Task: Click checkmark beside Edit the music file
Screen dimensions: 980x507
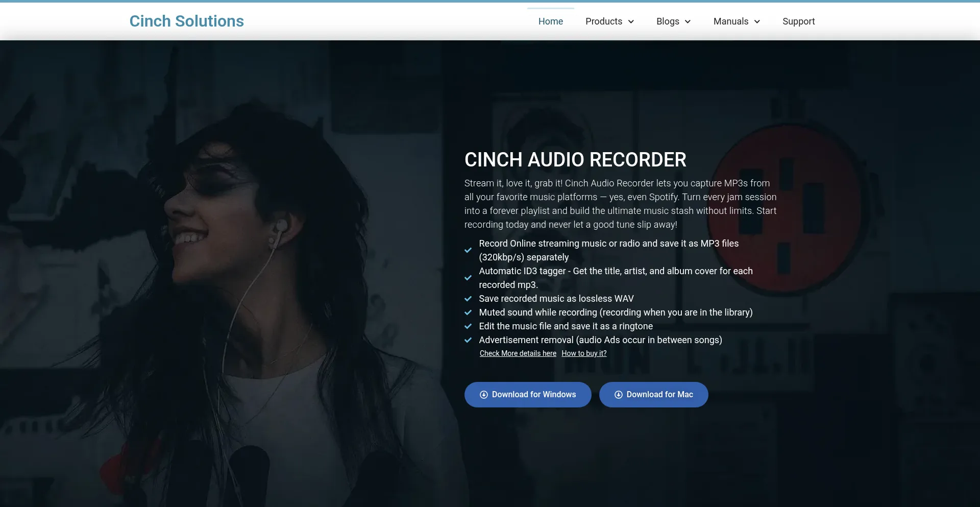Action: 468,326
